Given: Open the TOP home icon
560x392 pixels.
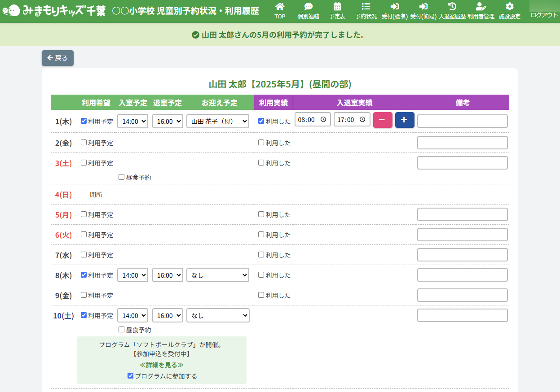Looking at the screenshot, I should [280, 7].
